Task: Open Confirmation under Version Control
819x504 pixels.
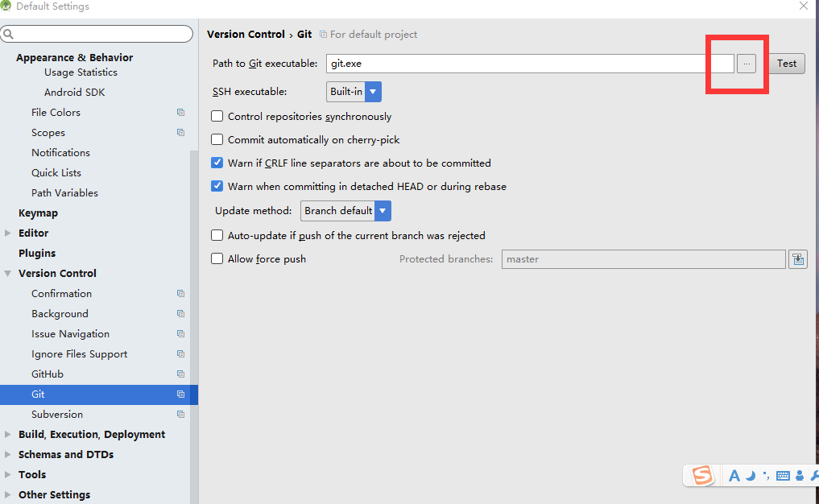Action: (62, 294)
